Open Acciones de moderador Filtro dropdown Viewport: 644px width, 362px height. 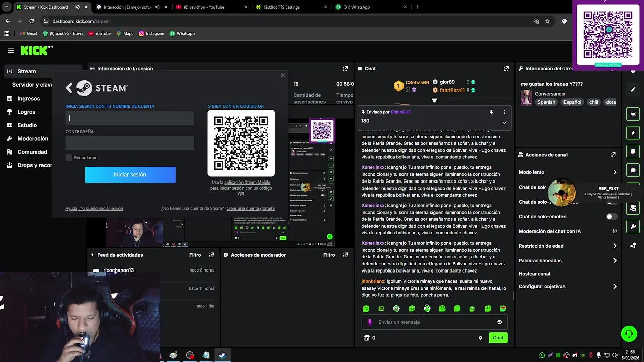pos(329,255)
